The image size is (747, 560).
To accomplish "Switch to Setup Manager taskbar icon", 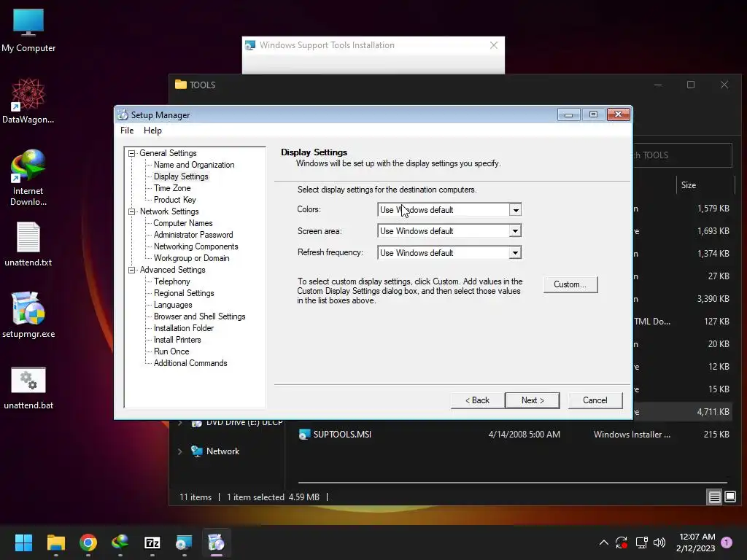I will (216, 542).
